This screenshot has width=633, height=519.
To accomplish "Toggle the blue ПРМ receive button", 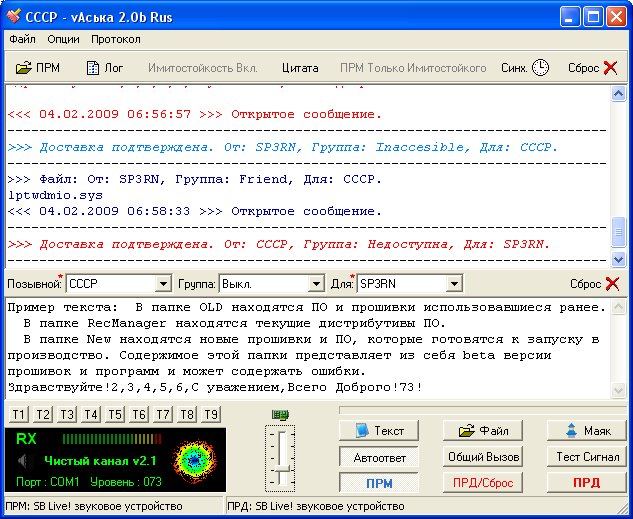I will tap(379, 483).
